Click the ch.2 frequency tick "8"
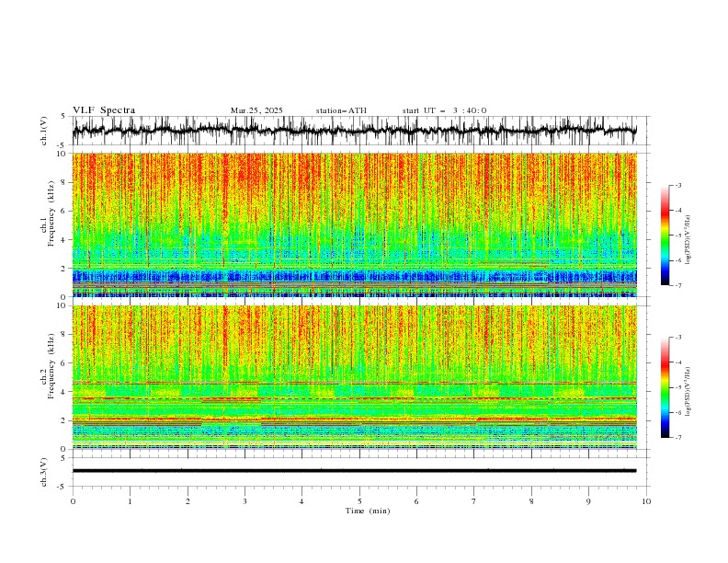Image resolution: width=728 pixels, height=563 pixels. [65, 335]
